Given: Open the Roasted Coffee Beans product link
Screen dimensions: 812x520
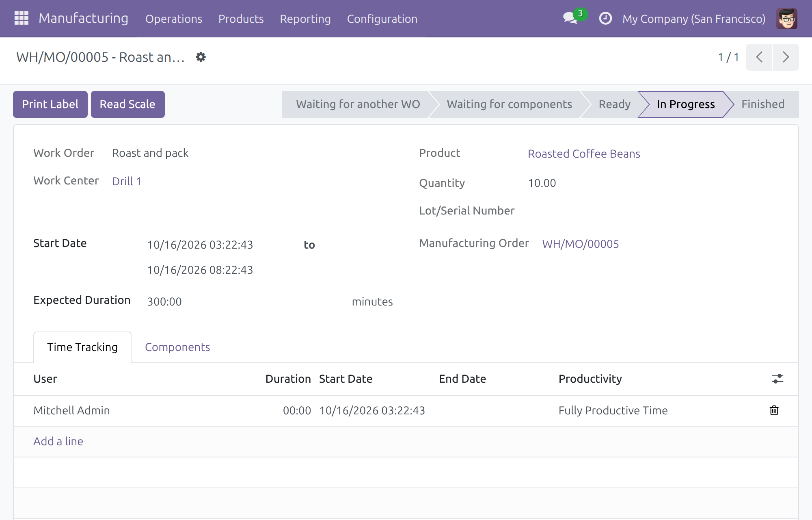Looking at the screenshot, I should point(584,154).
